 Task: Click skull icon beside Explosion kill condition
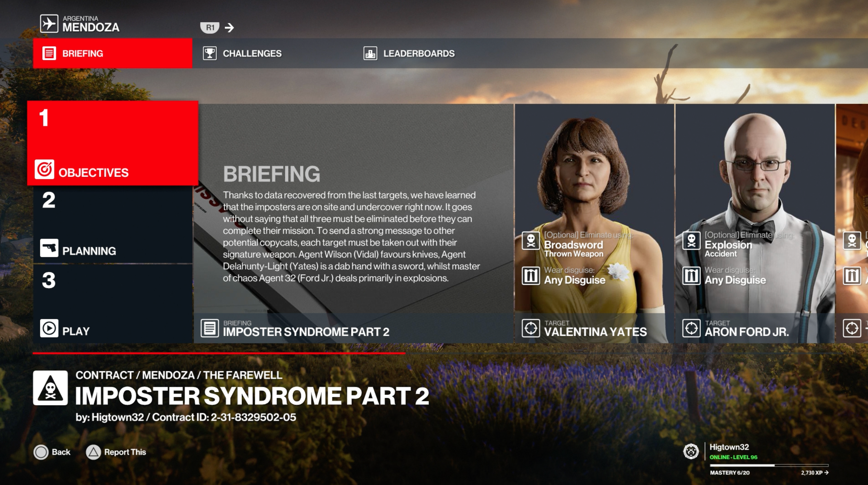tap(692, 240)
